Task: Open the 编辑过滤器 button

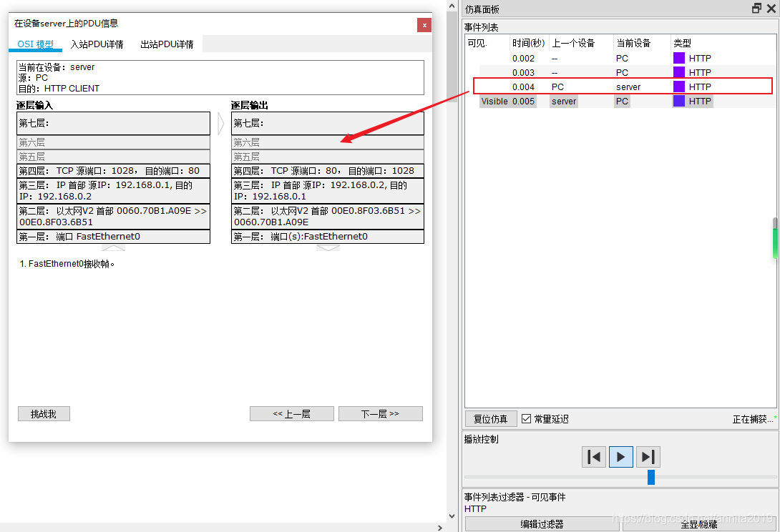Action: pos(542,524)
